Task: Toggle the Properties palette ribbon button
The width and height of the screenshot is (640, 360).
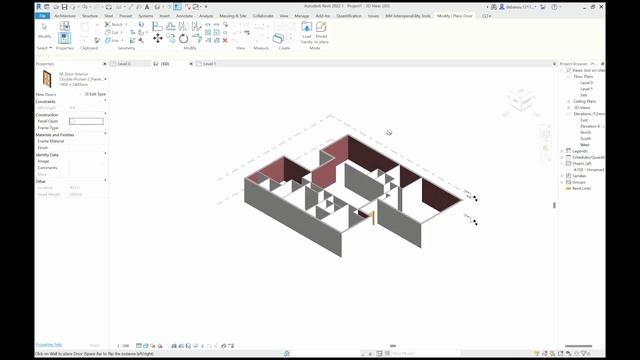Action: pyautogui.click(x=64, y=38)
